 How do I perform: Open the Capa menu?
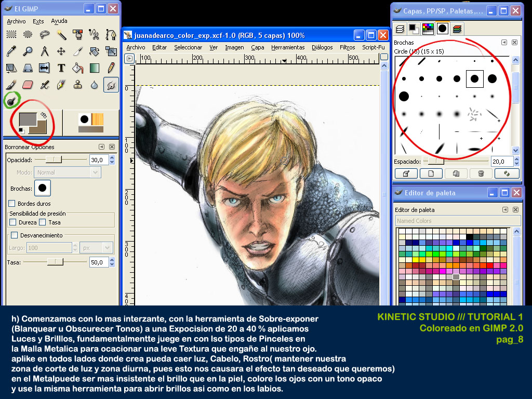258,47
